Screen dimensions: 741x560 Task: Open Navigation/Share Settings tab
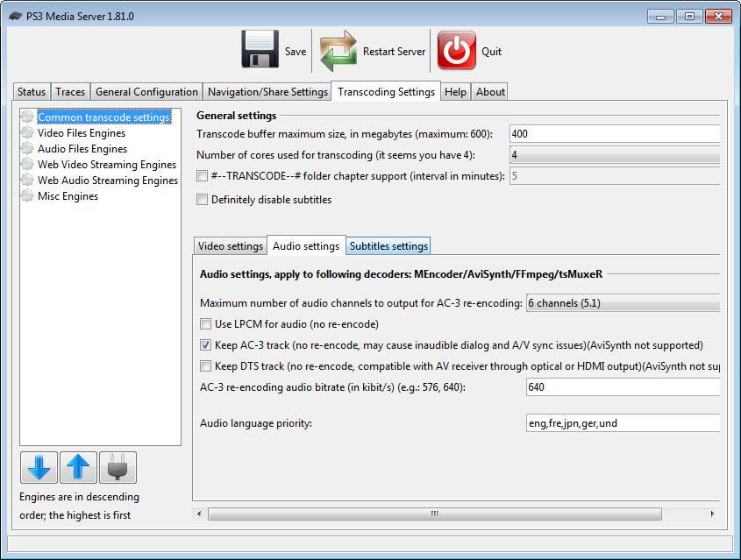tap(267, 92)
